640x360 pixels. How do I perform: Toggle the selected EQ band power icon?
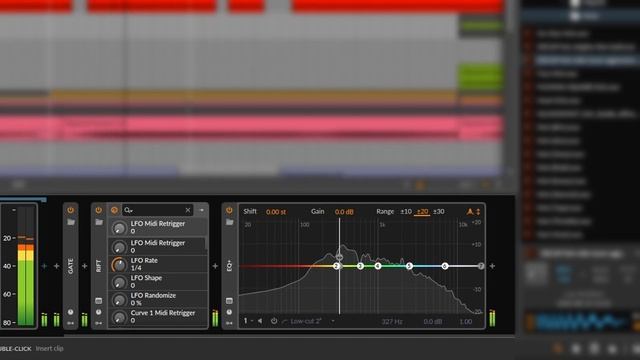(x=274, y=321)
